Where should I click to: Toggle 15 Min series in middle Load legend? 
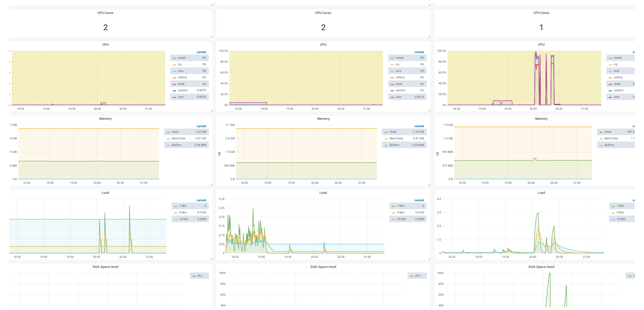(401, 219)
